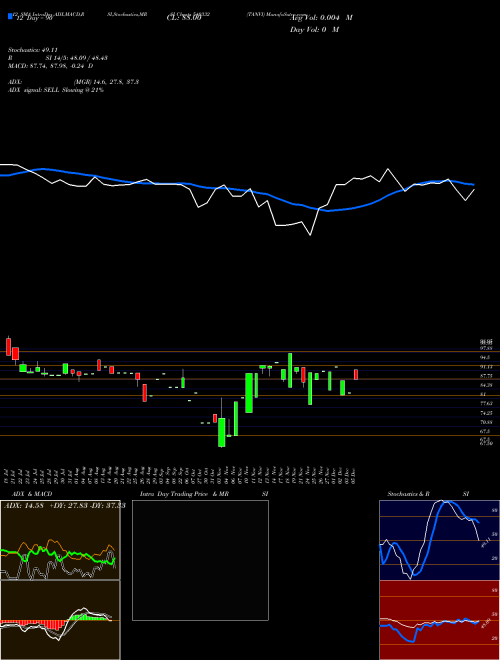
Task: Click the 'ADX signal: SELL' text line
Action: coord(56,90)
